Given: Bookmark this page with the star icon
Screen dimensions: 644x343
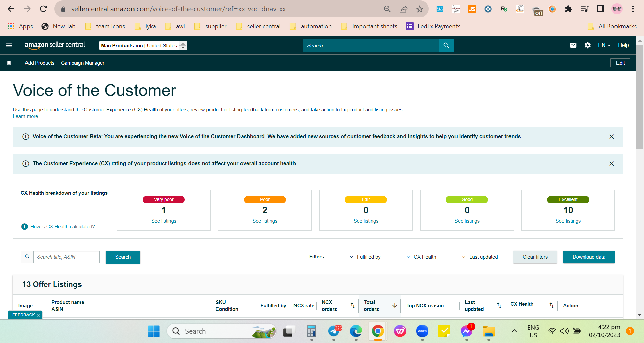Looking at the screenshot, I should tap(420, 9).
